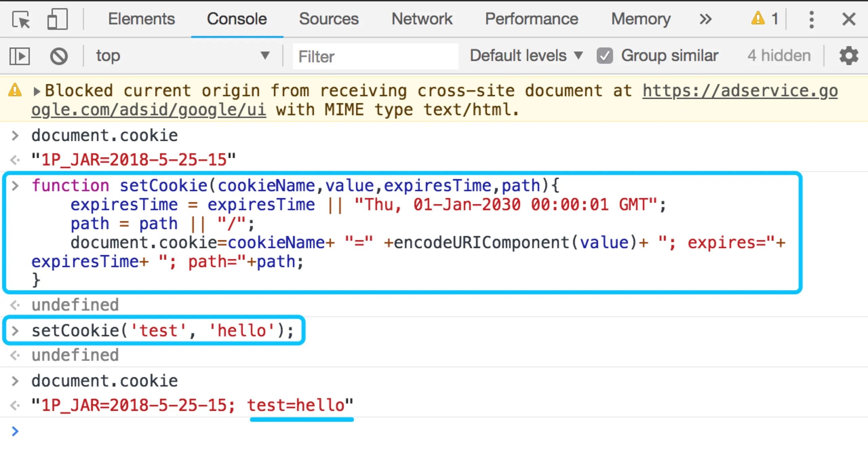Toggle the Group similar checkbox
868x453 pixels.
tap(605, 56)
